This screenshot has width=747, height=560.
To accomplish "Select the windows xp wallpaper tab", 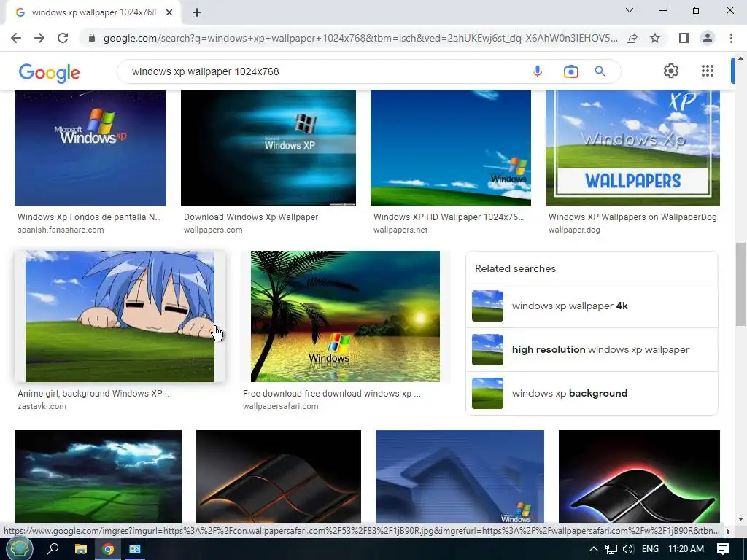I will click(93, 12).
